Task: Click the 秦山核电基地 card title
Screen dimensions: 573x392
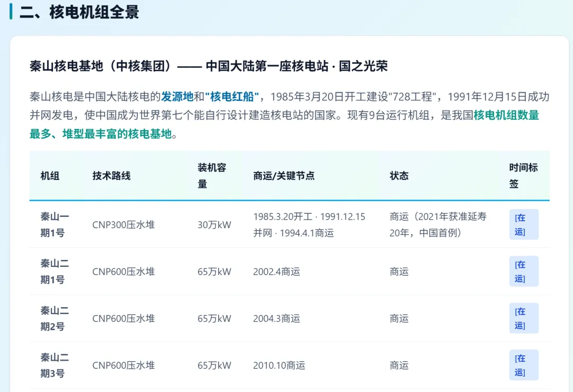Action: [x=209, y=66]
